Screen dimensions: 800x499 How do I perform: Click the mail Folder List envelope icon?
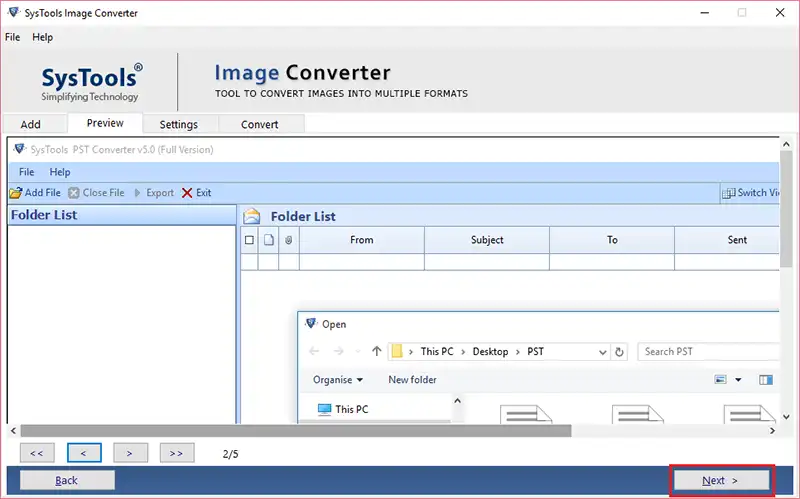252,216
